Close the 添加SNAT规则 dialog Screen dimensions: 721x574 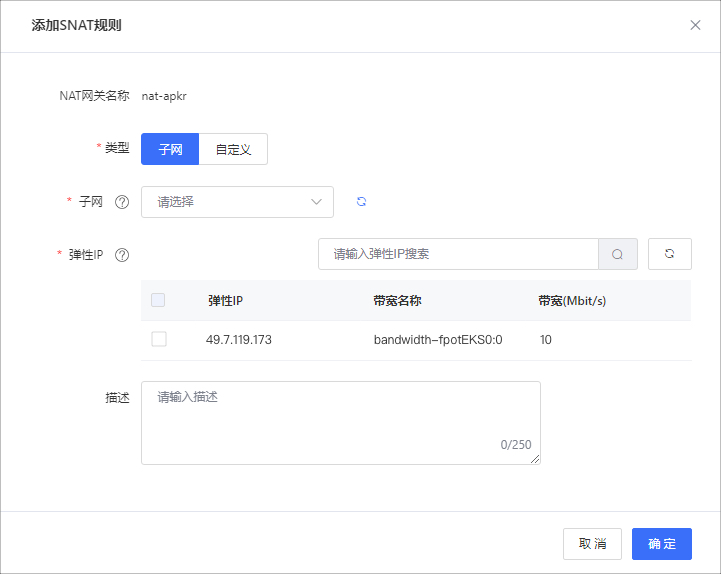pyautogui.click(x=695, y=25)
